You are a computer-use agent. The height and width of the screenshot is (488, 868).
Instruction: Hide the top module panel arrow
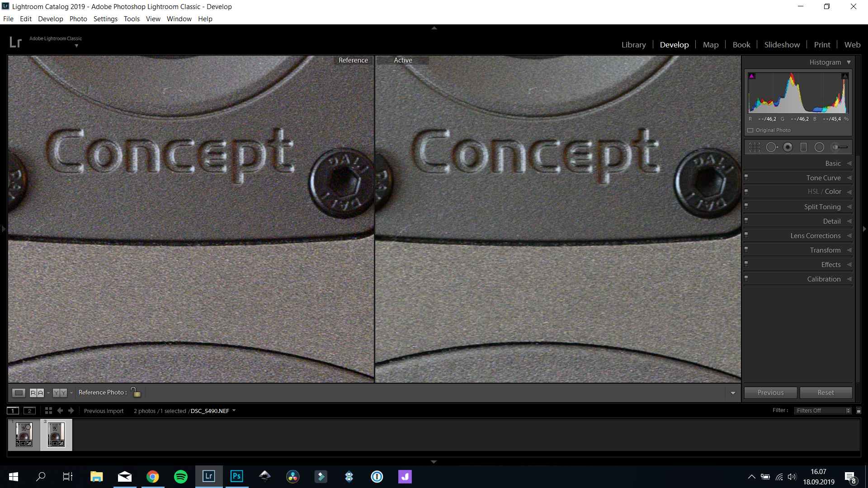tap(434, 28)
